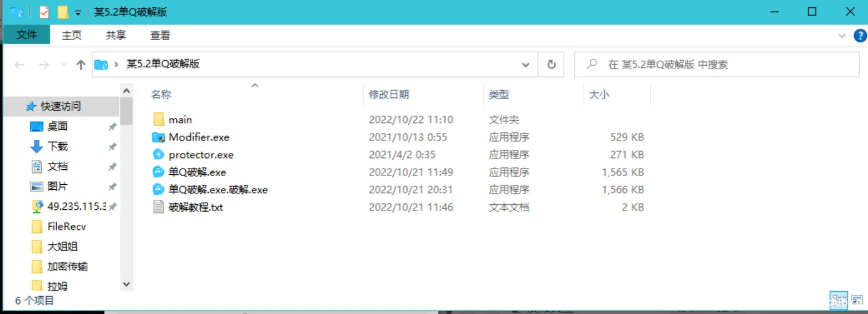
Task: Open the 文件 ribbon tab
Action: coord(27,35)
